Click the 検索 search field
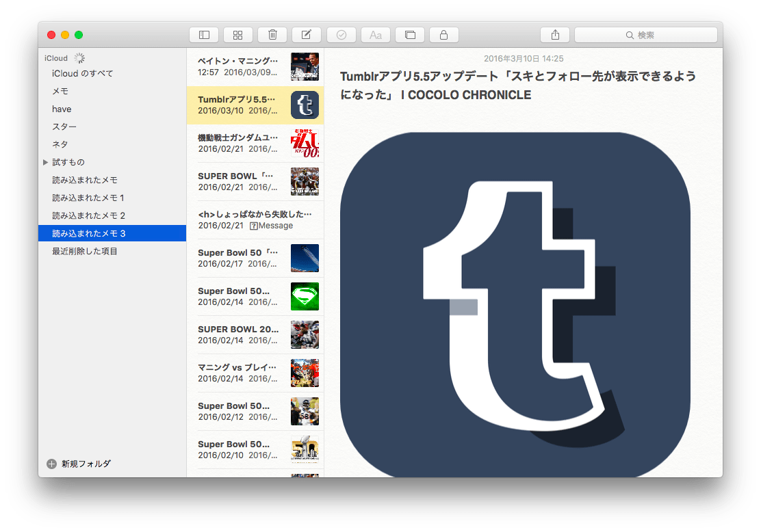The width and height of the screenshot is (761, 532). pyautogui.click(x=646, y=35)
